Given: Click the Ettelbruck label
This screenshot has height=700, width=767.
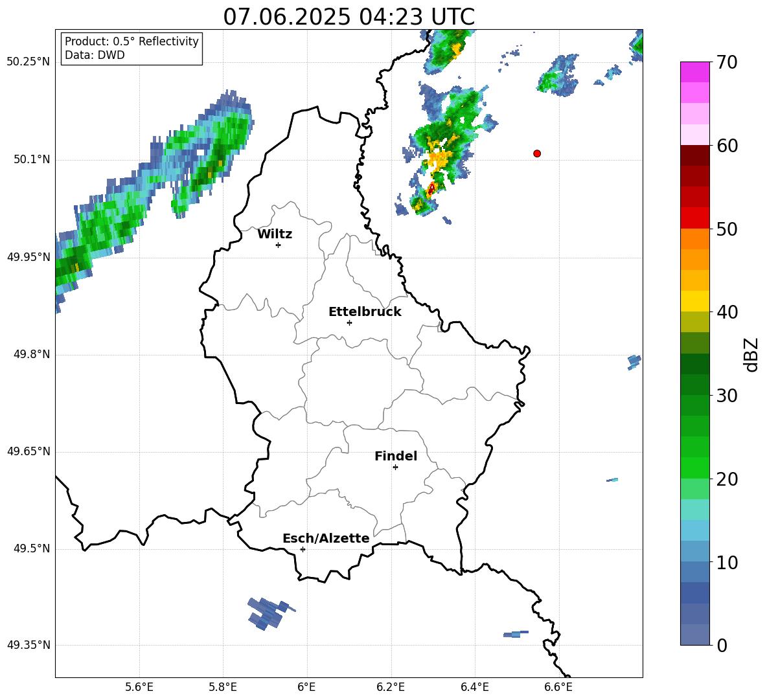Looking at the screenshot, I should [365, 312].
